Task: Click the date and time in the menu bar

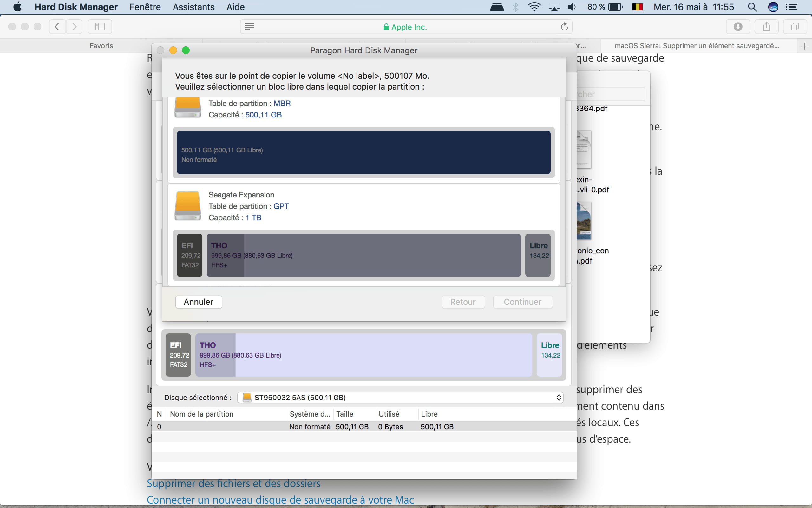Action: [x=694, y=7]
